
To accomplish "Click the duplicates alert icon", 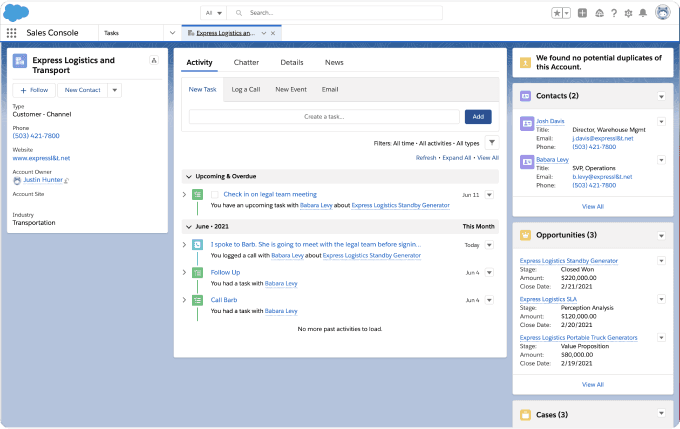I will pos(525,63).
